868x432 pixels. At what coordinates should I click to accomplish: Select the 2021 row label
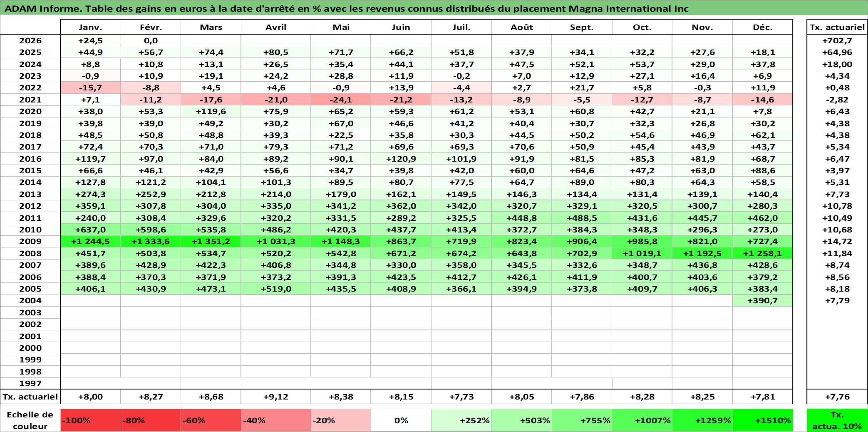click(30, 100)
